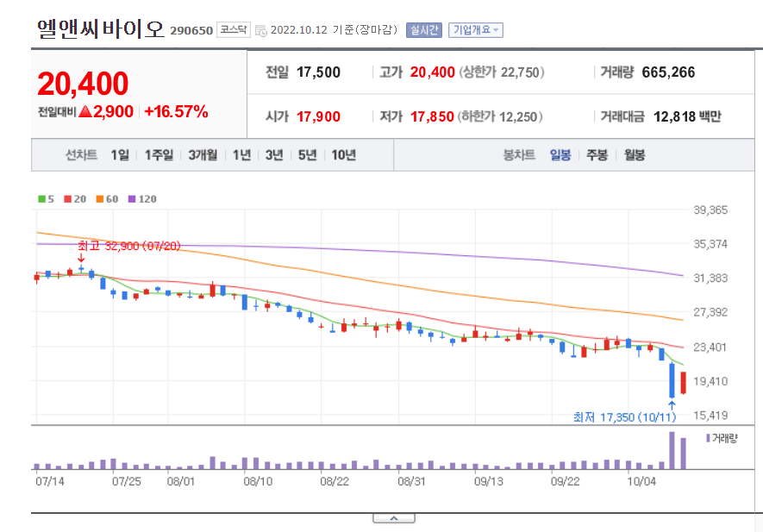Viewport: 763px width, 532px height.
Task: Switch to the 주봉 weekly candle chart
Action: pos(597,155)
